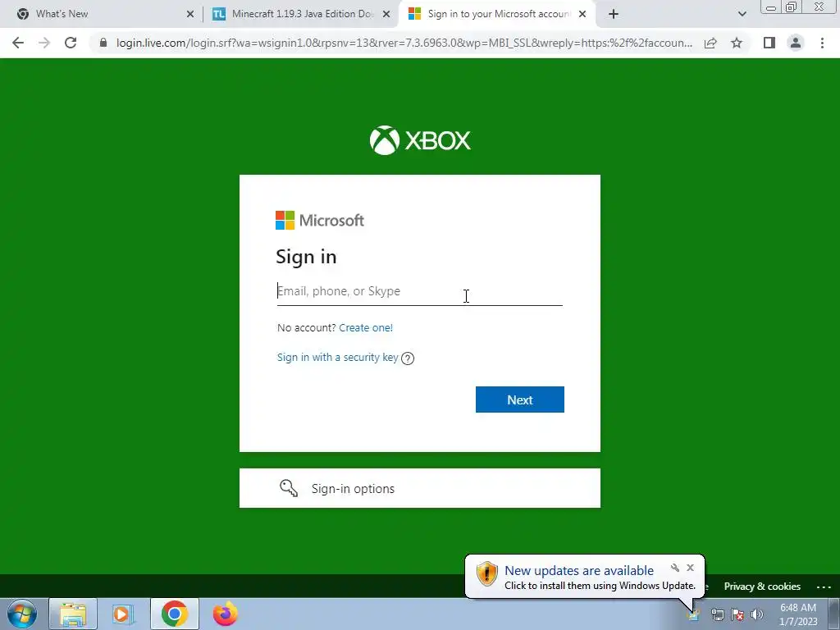Click the Chrome taskbar icon

coord(175,614)
